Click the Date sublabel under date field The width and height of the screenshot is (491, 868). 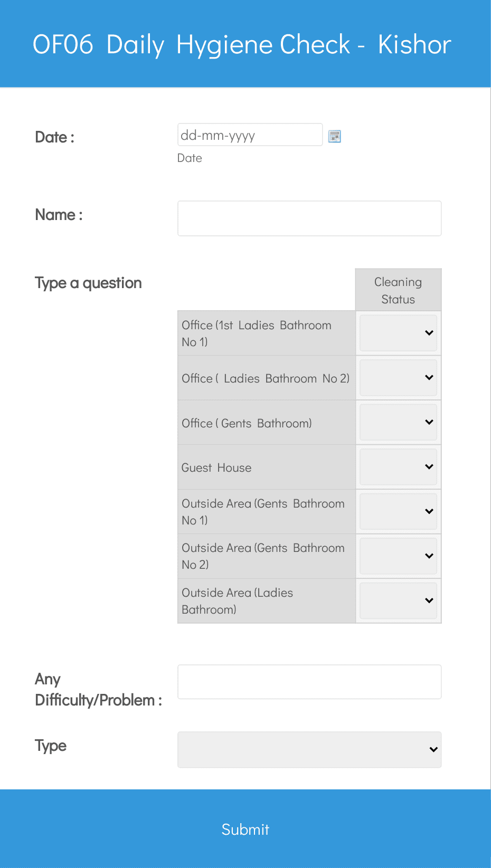pos(190,158)
